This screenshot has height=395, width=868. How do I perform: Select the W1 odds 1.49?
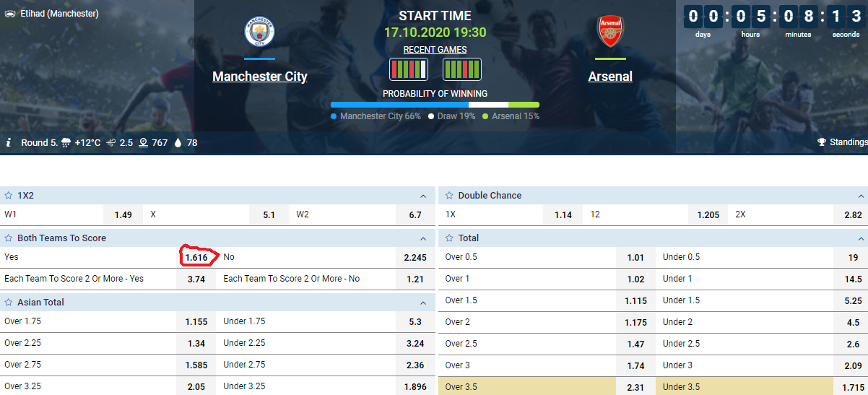coord(123,215)
